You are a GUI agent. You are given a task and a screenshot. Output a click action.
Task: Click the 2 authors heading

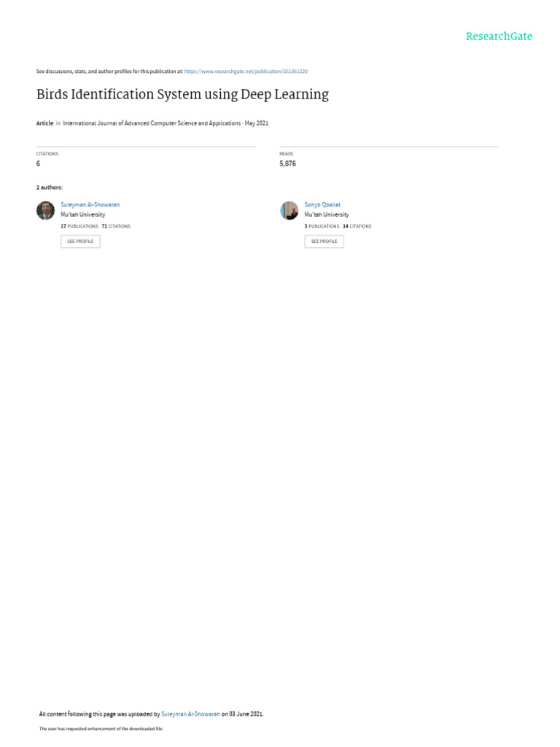[49, 187]
